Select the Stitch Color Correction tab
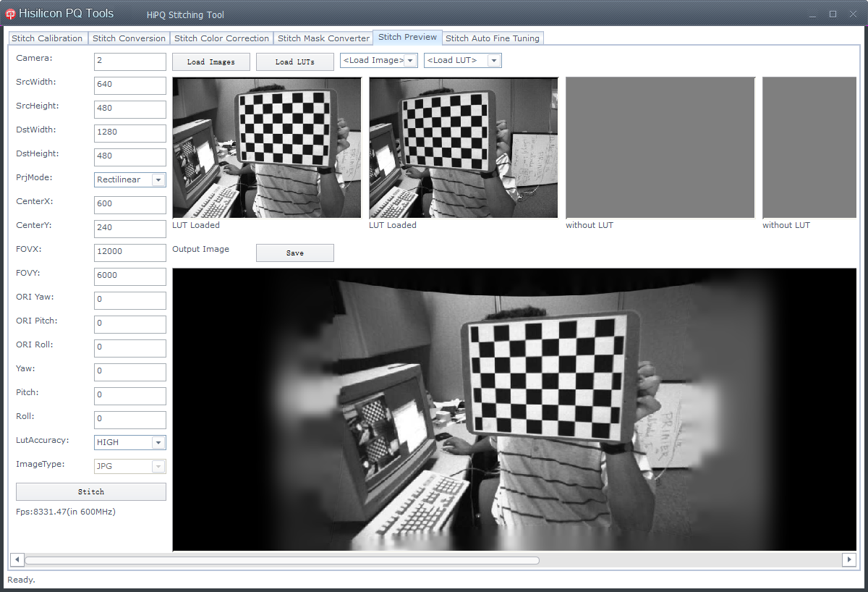The height and width of the screenshot is (592, 868). click(x=221, y=38)
